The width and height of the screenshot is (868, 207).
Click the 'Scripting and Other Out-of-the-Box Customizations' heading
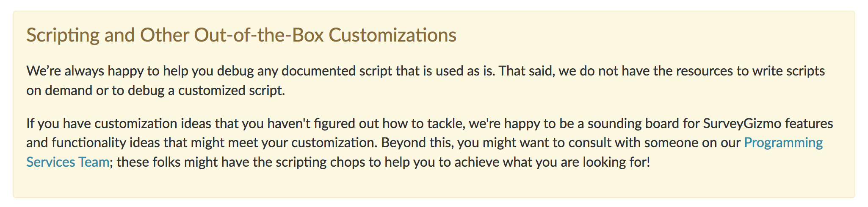point(241,35)
